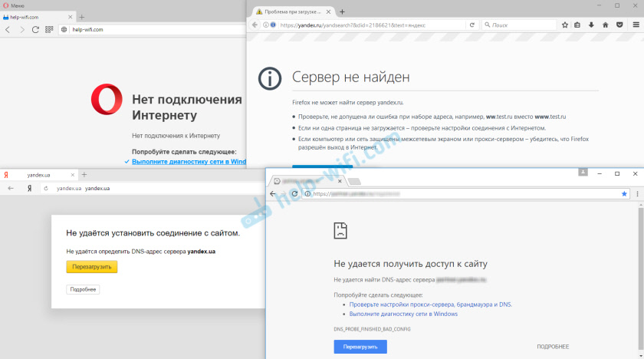Open the Chrome three-dot menu

[637, 193]
